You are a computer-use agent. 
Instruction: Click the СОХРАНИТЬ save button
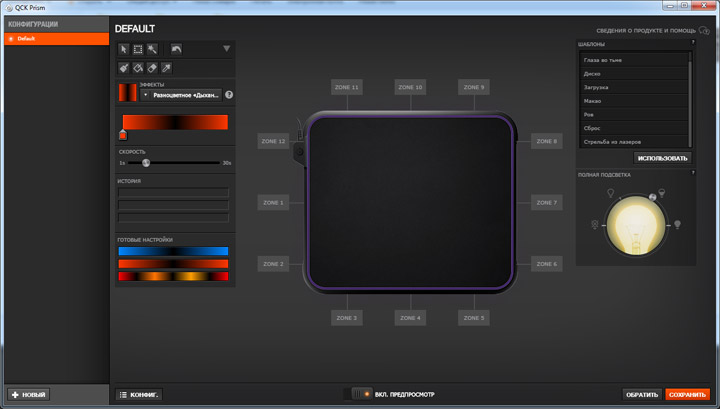tap(687, 395)
